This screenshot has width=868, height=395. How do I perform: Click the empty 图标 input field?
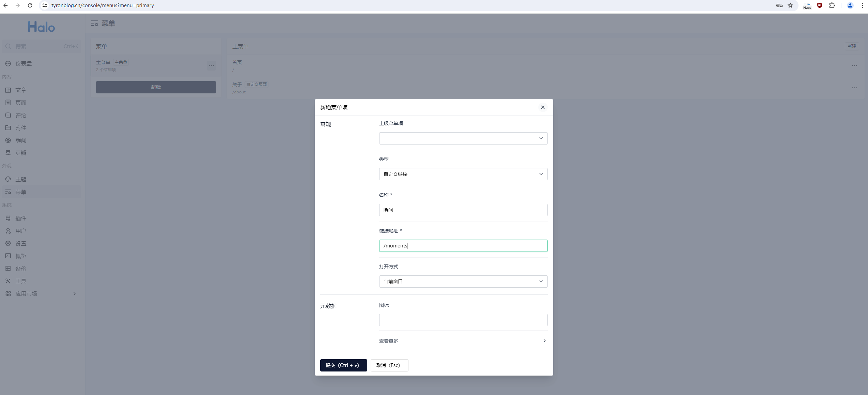click(463, 320)
